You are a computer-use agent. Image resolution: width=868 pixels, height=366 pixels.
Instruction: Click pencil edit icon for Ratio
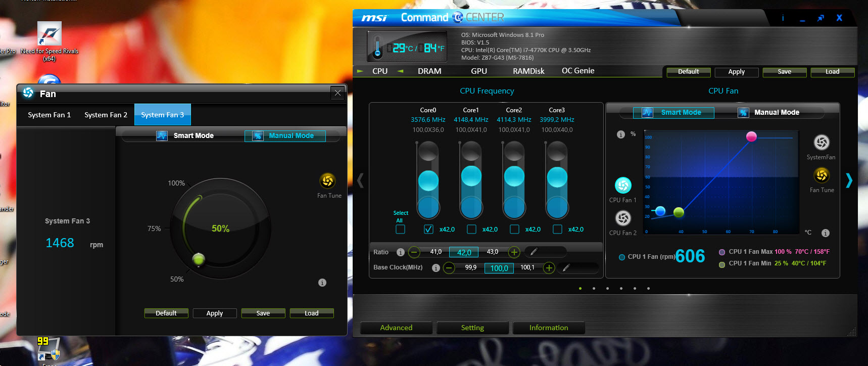[534, 251]
